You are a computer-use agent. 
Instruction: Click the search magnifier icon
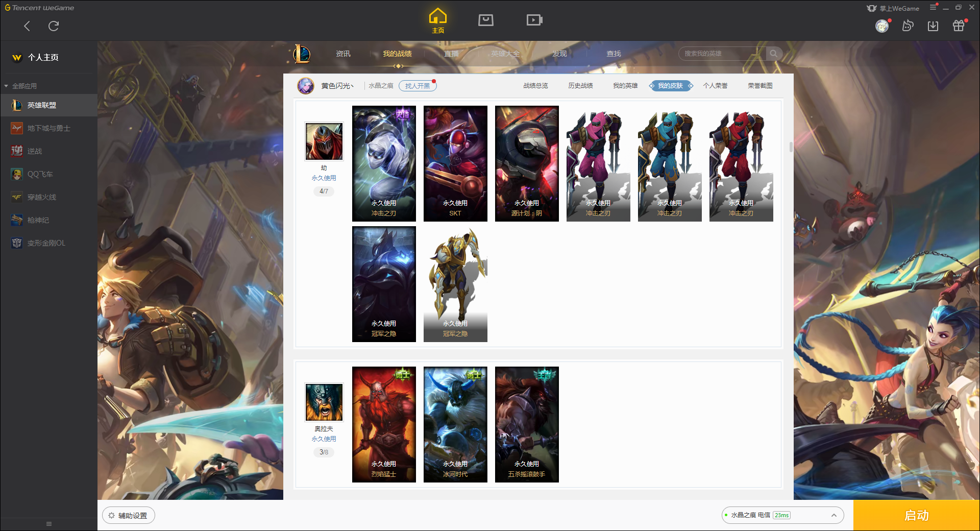coord(774,54)
